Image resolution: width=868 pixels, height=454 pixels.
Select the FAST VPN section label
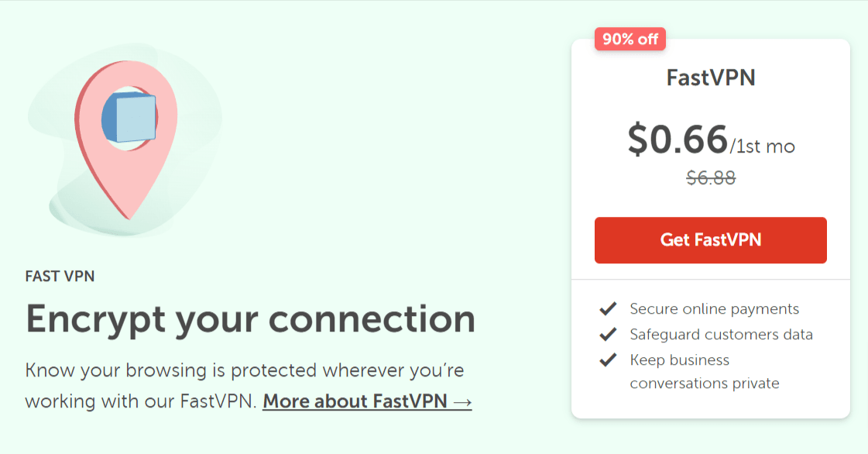tap(60, 276)
